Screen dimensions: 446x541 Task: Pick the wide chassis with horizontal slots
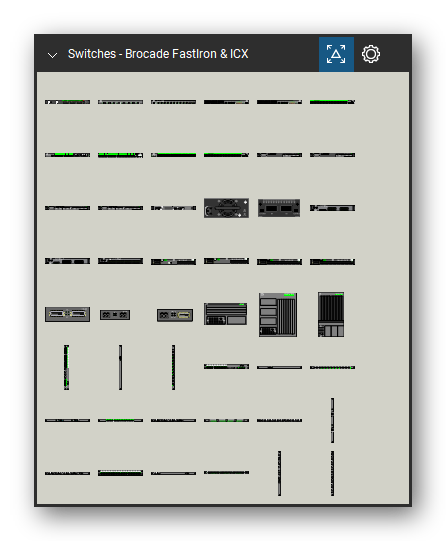tap(225, 314)
